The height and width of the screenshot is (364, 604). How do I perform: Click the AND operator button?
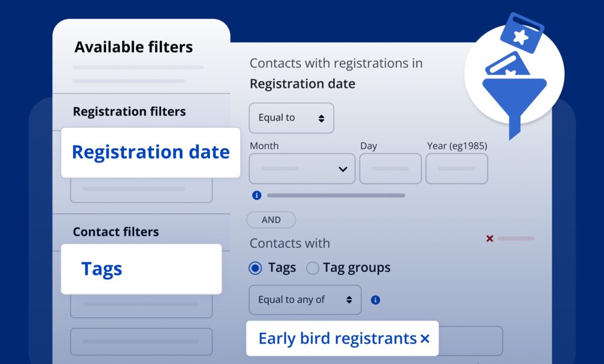(x=271, y=219)
